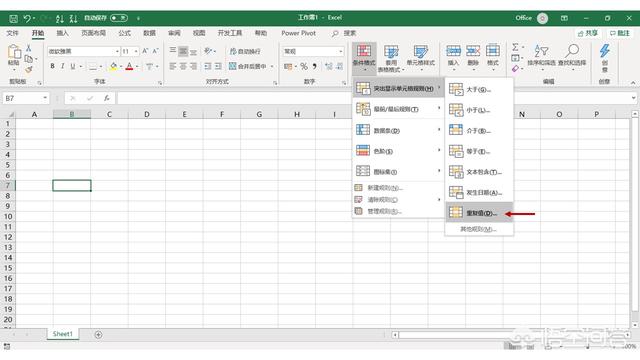Click the fill color bucket swatch

point(113,66)
